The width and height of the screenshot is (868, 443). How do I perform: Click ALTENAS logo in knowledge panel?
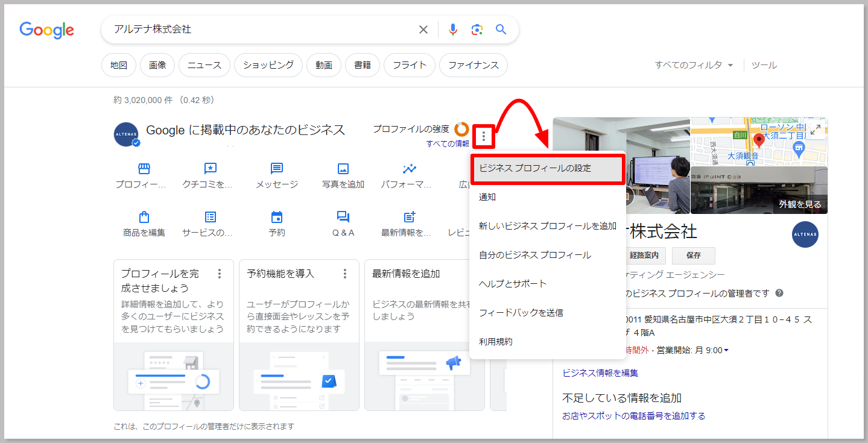coord(805,234)
